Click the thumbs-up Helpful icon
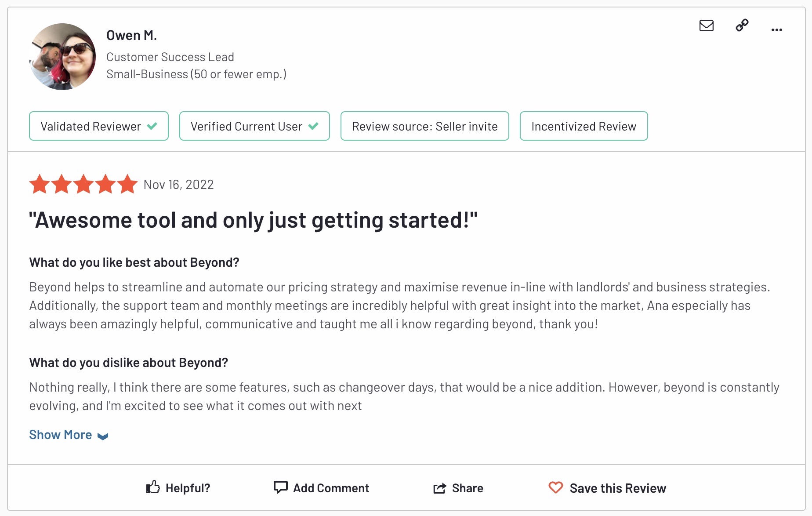Viewport: 812px width, 516px height. [152, 487]
